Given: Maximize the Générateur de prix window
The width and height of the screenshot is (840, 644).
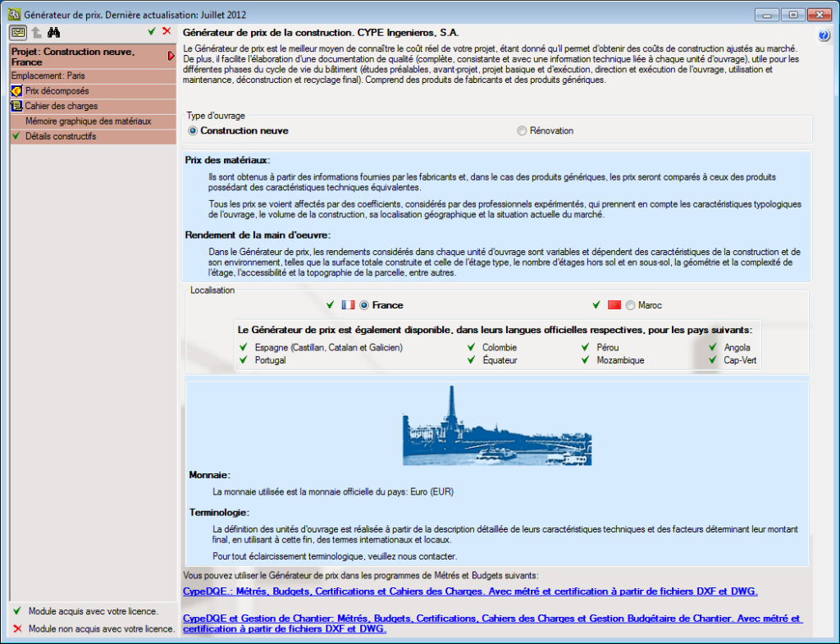Looking at the screenshot, I should point(793,15).
